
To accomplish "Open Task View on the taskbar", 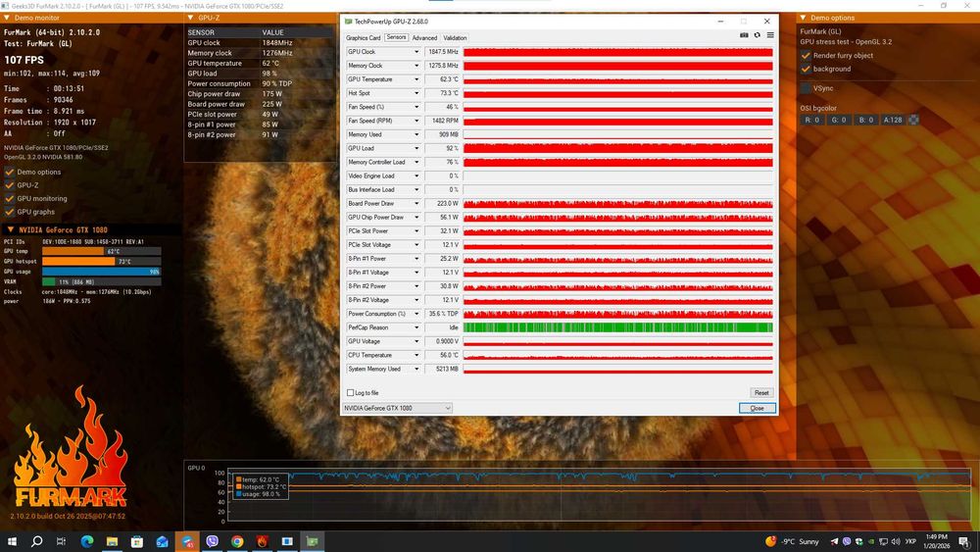I will tap(61, 541).
